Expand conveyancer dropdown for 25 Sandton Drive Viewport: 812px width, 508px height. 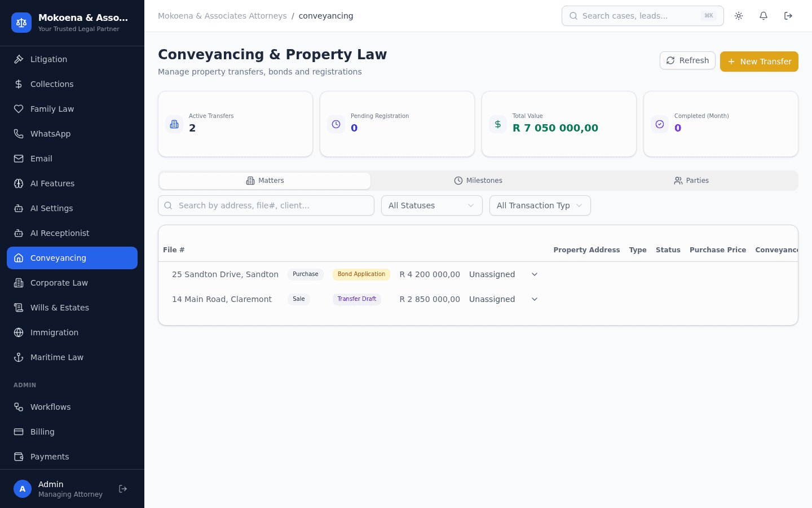535,274
